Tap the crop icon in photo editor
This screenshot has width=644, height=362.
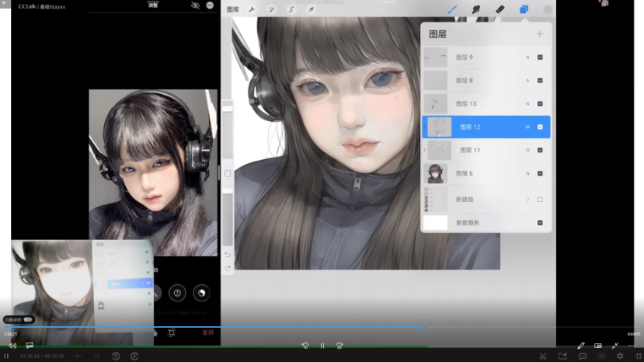click(x=172, y=332)
